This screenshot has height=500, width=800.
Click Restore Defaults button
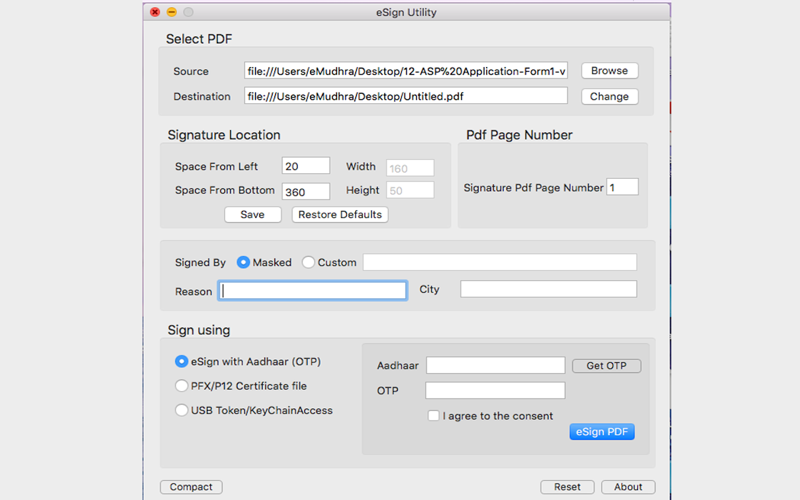[340, 215]
